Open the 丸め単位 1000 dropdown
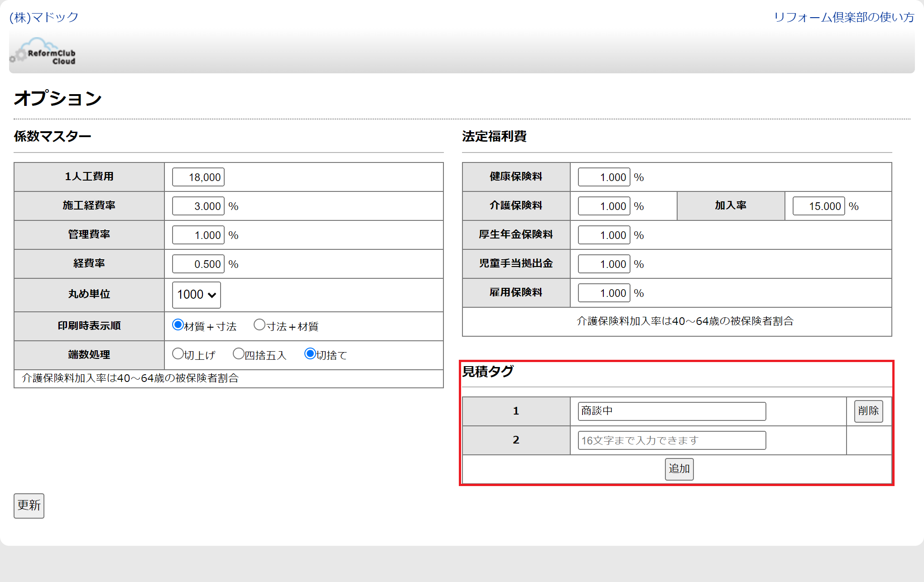The width and height of the screenshot is (924, 582). point(196,295)
